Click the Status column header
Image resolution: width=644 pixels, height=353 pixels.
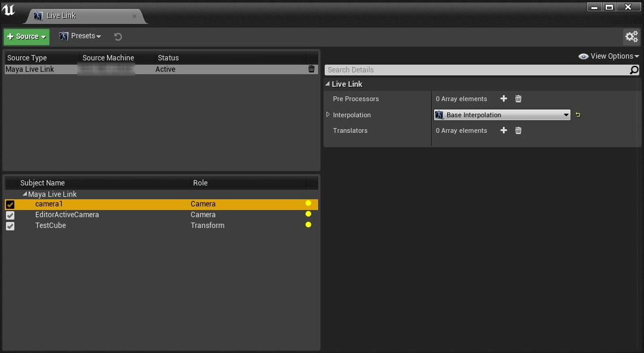pos(169,58)
